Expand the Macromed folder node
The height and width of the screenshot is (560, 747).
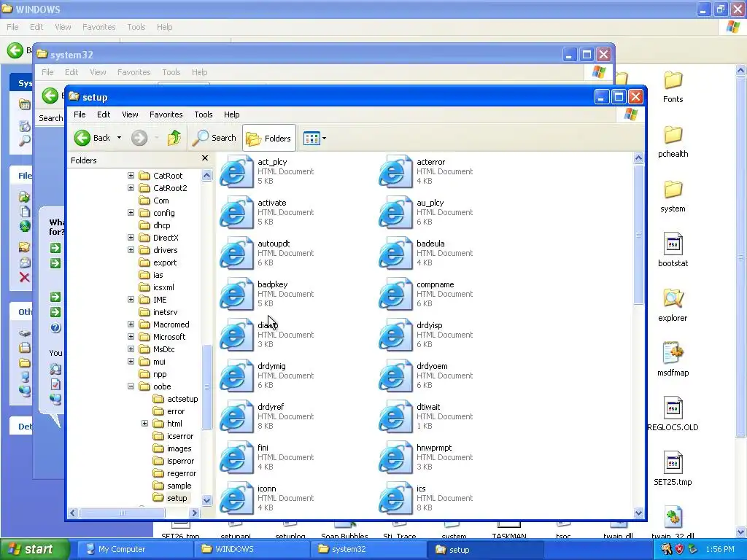tap(131, 324)
